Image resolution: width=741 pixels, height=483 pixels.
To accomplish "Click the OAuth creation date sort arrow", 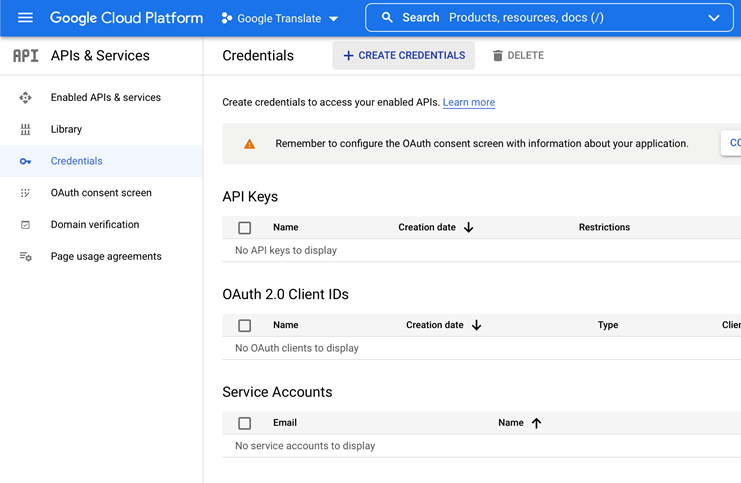I will coord(476,326).
